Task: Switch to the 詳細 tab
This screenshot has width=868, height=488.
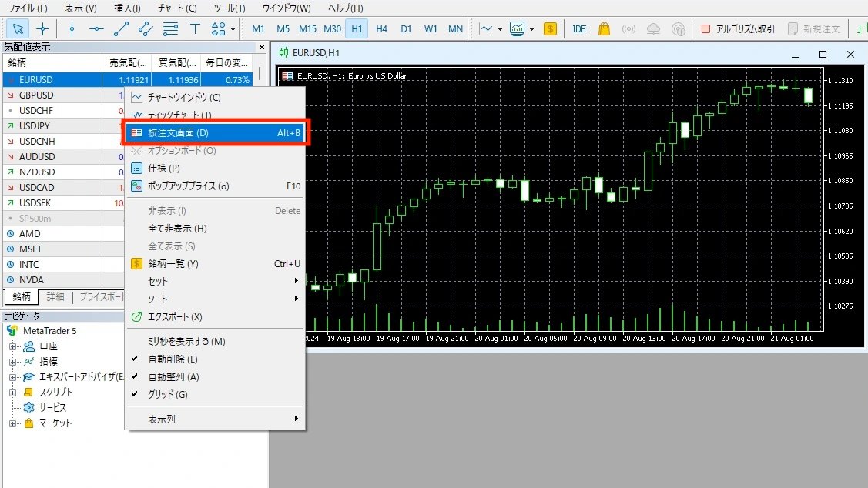Action: pyautogui.click(x=55, y=297)
